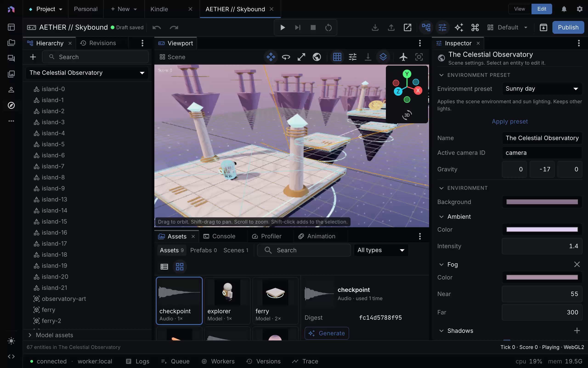
Task: Open Environment preset Sunny day dropdown
Action: (x=542, y=89)
